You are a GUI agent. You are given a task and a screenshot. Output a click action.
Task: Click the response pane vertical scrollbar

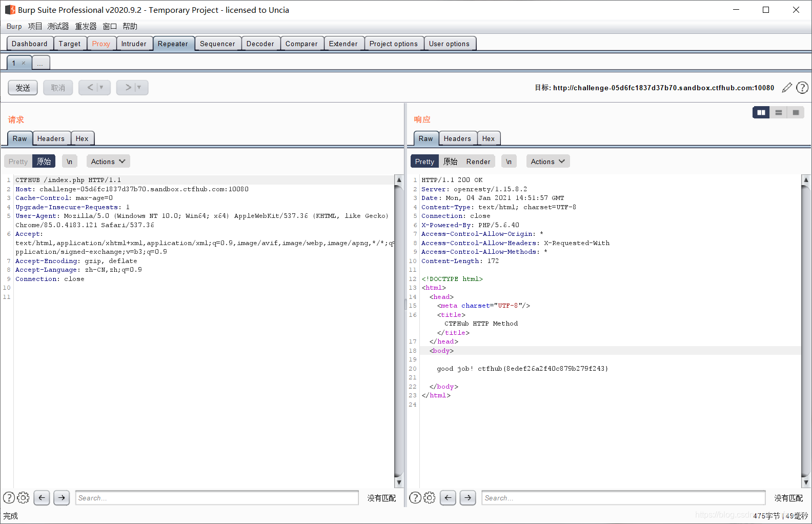(805, 331)
